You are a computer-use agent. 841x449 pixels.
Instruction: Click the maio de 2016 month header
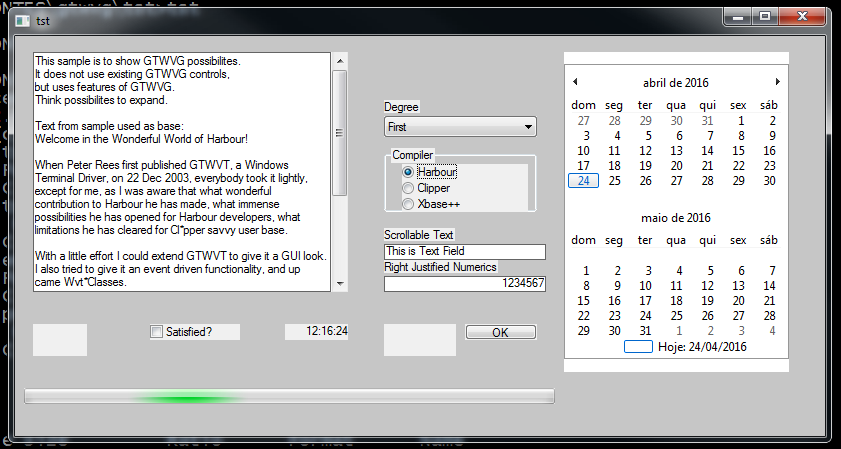pos(676,217)
